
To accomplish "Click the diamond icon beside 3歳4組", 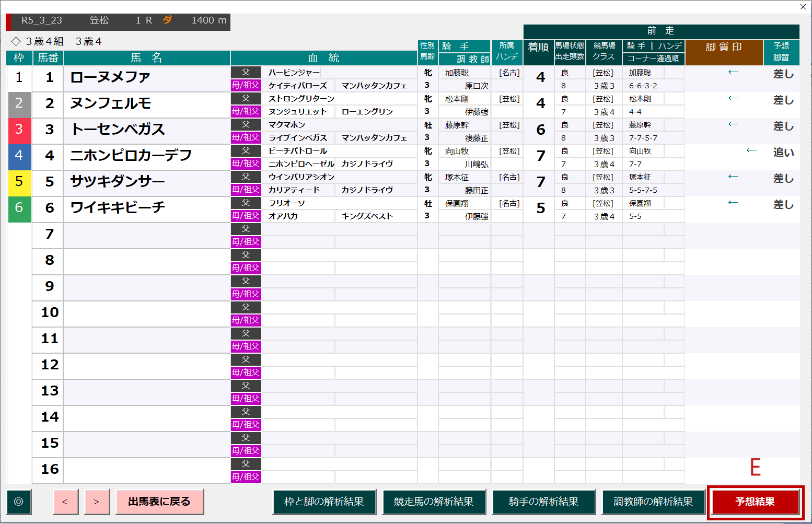I will pos(16,41).
